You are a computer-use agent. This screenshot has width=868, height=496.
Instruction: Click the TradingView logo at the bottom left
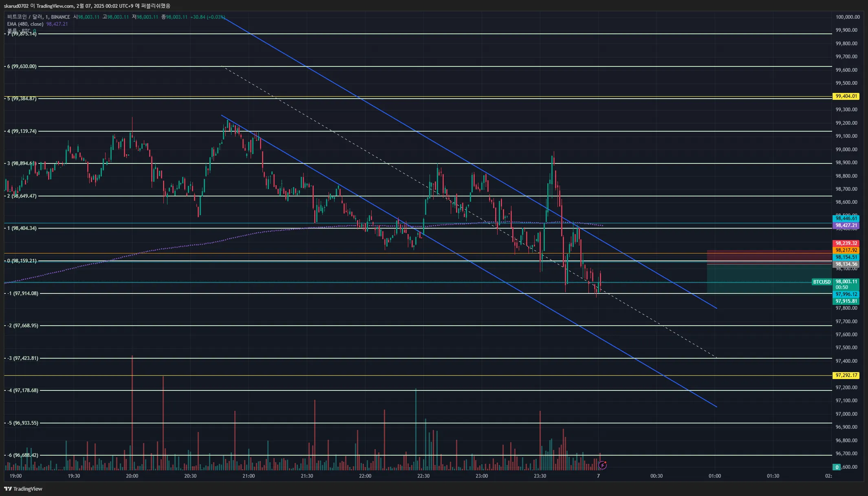(23, 489)
